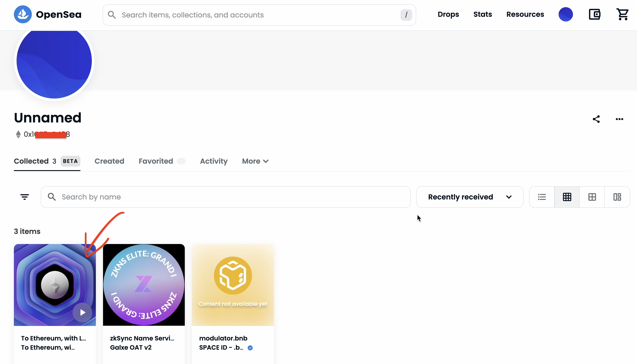
Task: Open the Stats page link
Action: pos(483,15)
